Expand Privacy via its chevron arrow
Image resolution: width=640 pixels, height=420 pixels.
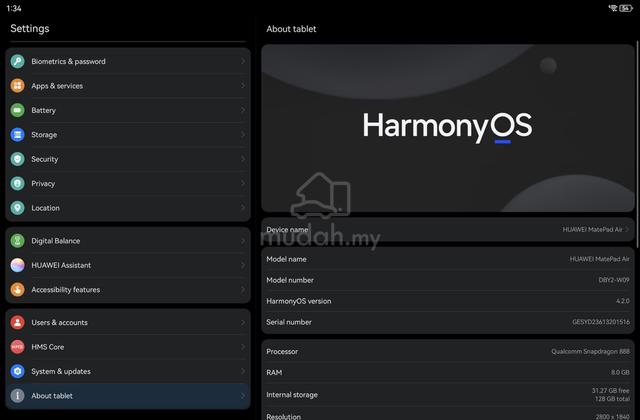(x=243, y=184)
